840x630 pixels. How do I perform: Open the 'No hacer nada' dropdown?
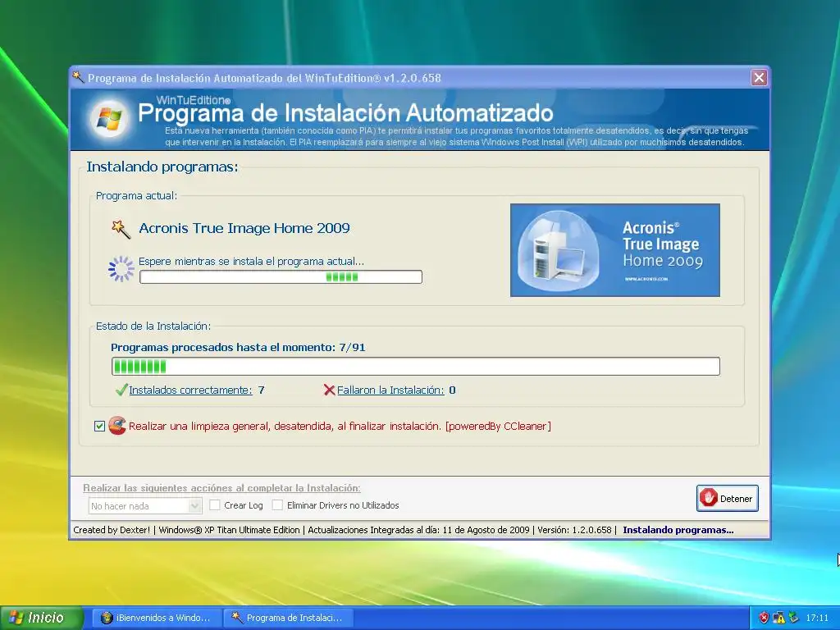144,505
